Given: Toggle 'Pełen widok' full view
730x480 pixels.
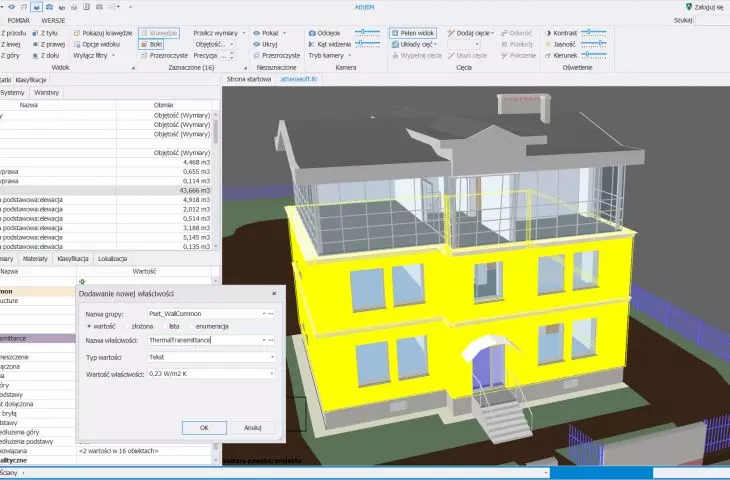Looking at the screenshot, I should 412,33.
